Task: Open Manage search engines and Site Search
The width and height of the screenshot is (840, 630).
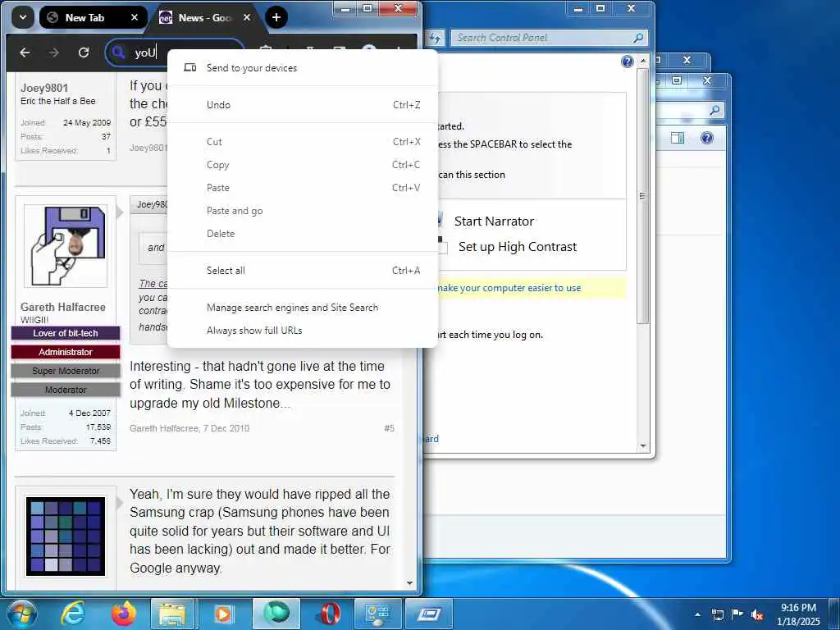Action: click(x=303, y=308)
